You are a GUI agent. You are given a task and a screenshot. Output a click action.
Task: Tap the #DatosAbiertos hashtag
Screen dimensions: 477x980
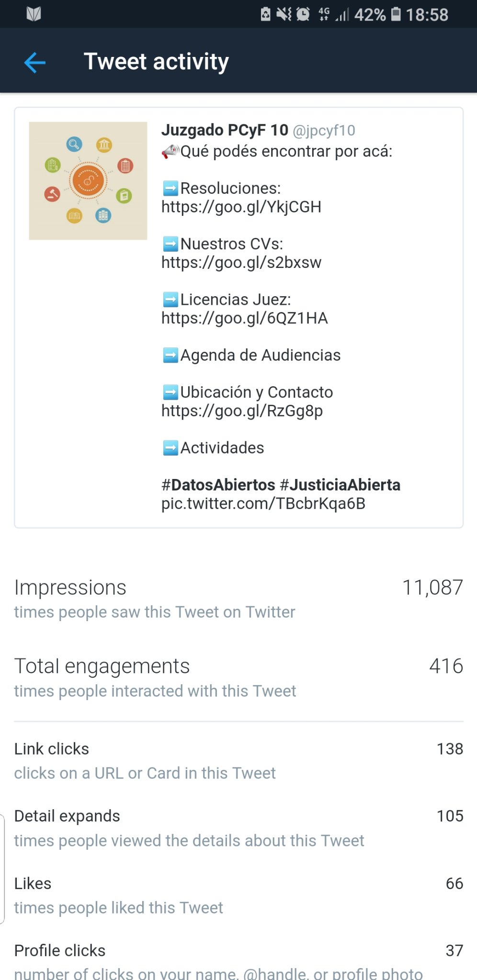(218, 485)
